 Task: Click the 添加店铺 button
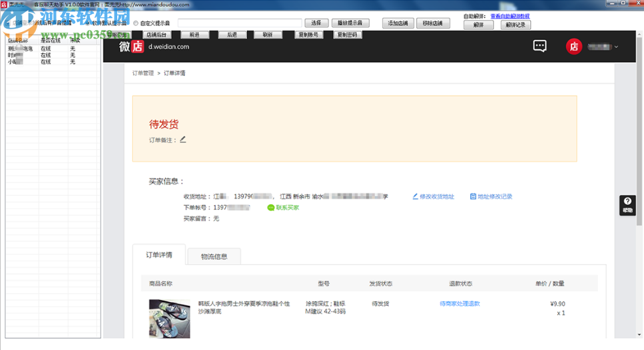pos(398,23)
